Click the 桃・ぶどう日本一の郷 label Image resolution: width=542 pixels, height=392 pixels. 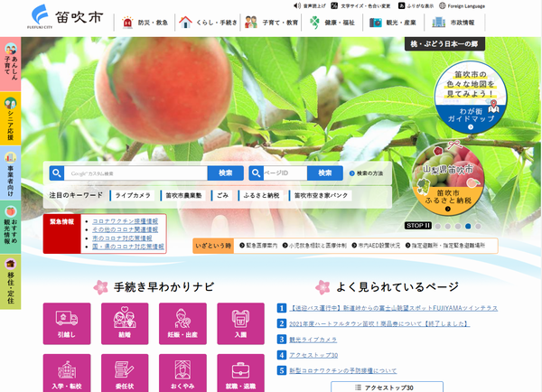(x=444, y=44)
